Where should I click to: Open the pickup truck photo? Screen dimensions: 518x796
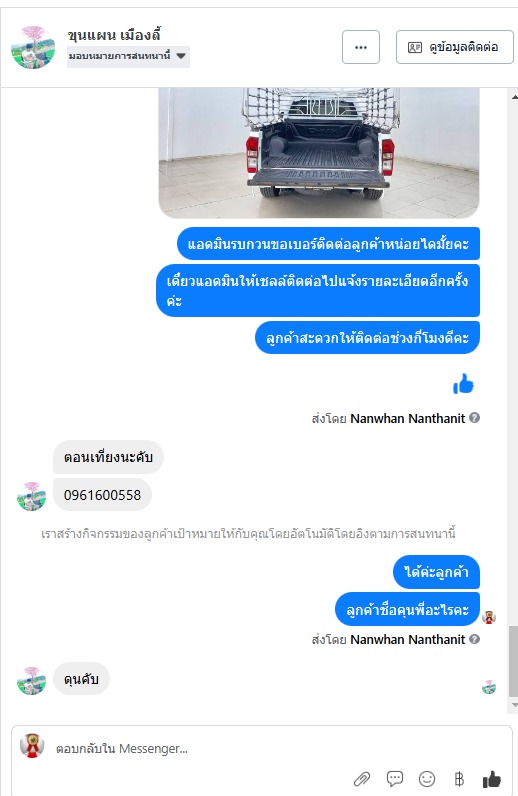click(x=319, y=152)
